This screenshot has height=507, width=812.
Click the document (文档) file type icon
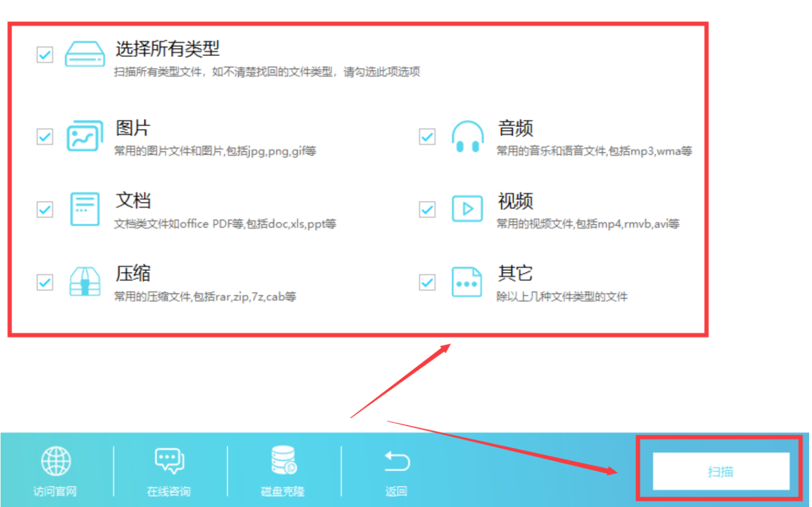point(84,209)
